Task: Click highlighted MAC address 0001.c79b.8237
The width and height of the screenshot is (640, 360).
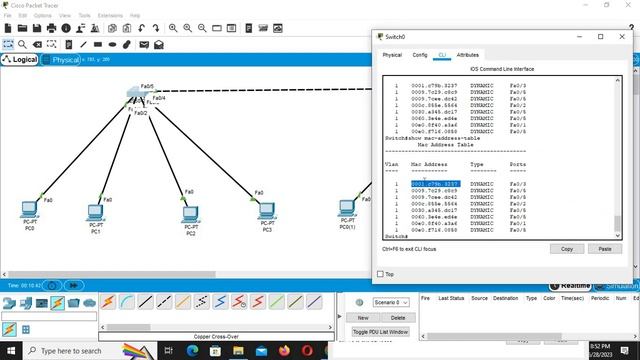Action: [x=436, y=184]
